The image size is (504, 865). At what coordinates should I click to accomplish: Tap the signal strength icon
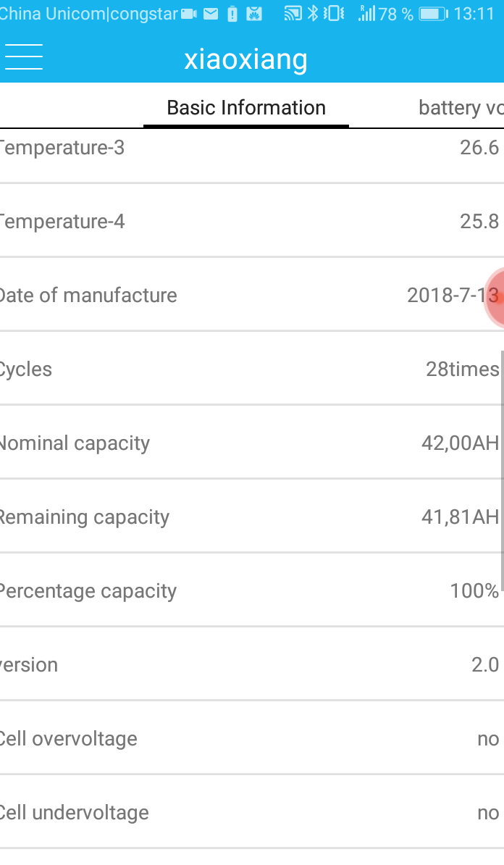(x=366, y=13)
